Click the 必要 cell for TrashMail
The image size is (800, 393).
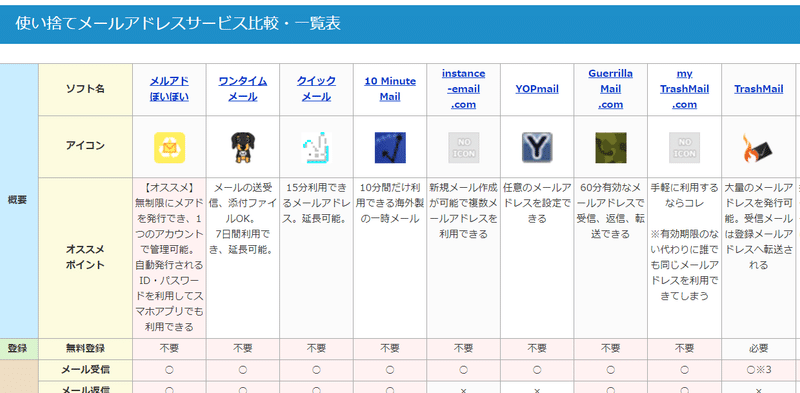(x=759, y=349)
